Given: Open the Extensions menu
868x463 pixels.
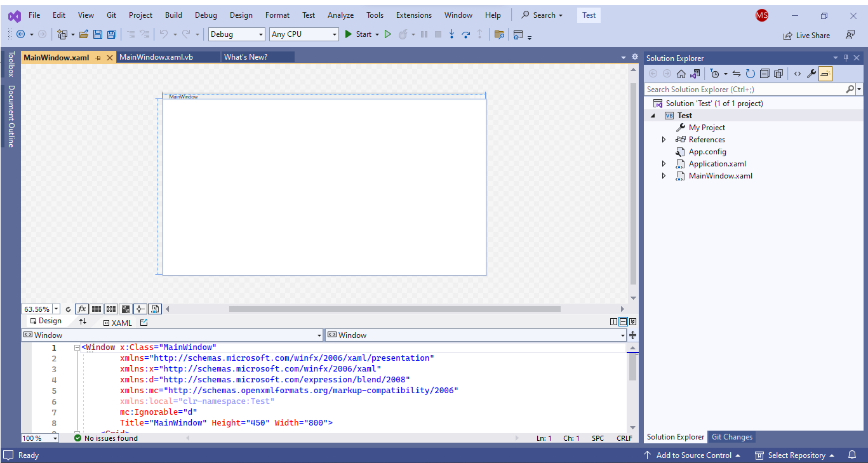Looking at the screenshot, I should pyautogui.click(x=414, y=15).
